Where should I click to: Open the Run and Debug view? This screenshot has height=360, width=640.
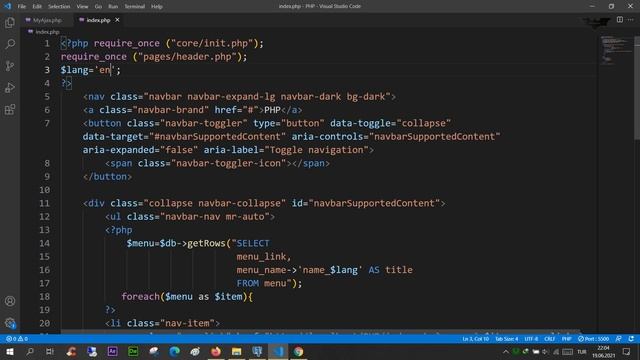(10, 87)
